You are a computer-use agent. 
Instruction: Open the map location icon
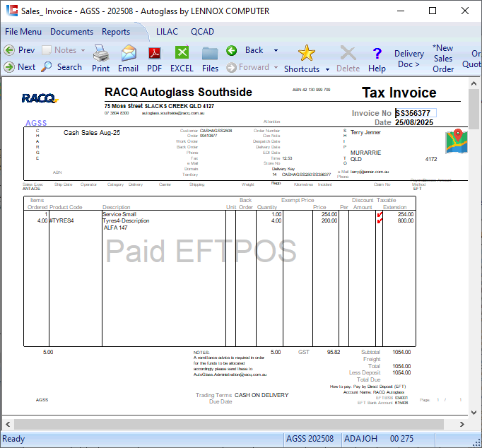(457, 141)
